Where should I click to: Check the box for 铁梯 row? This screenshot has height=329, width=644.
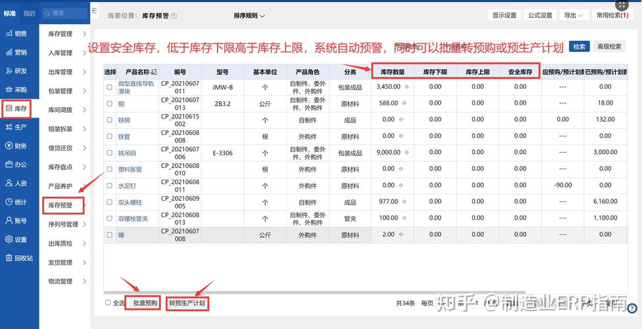tap(109, 120)
